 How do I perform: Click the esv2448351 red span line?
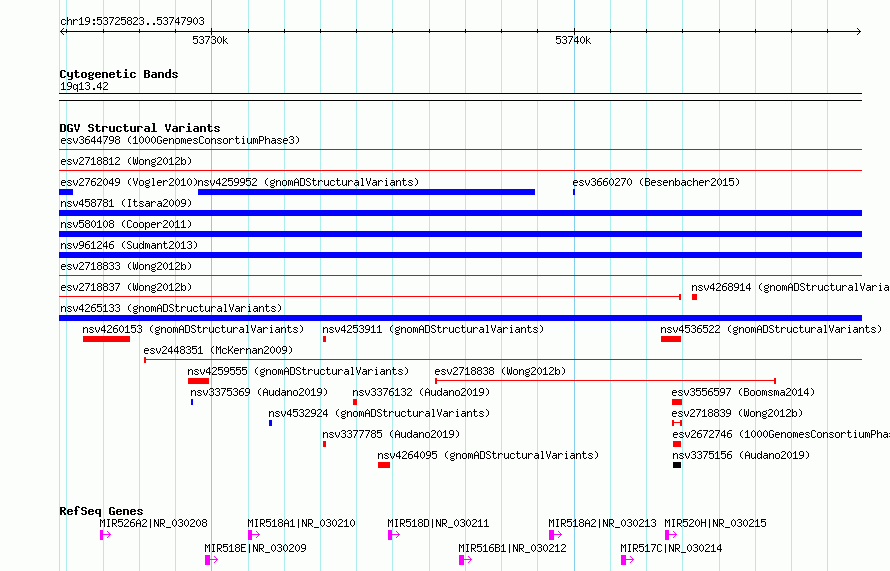click(503, 360)
